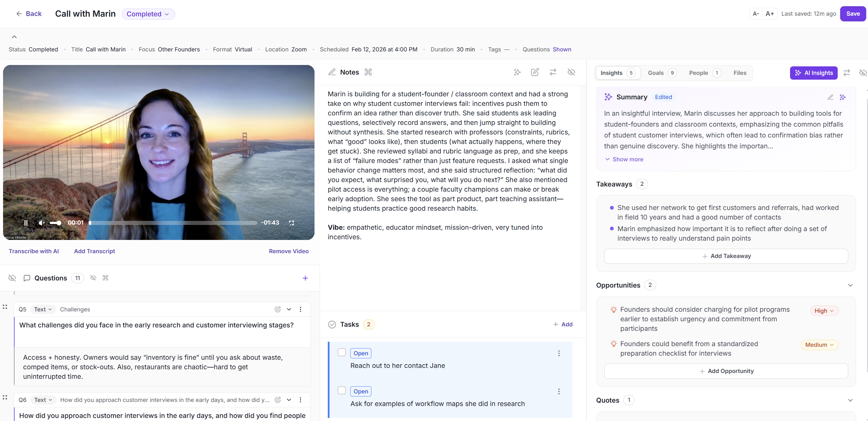Click Transcribe with AI

click(x=34, y=251)
